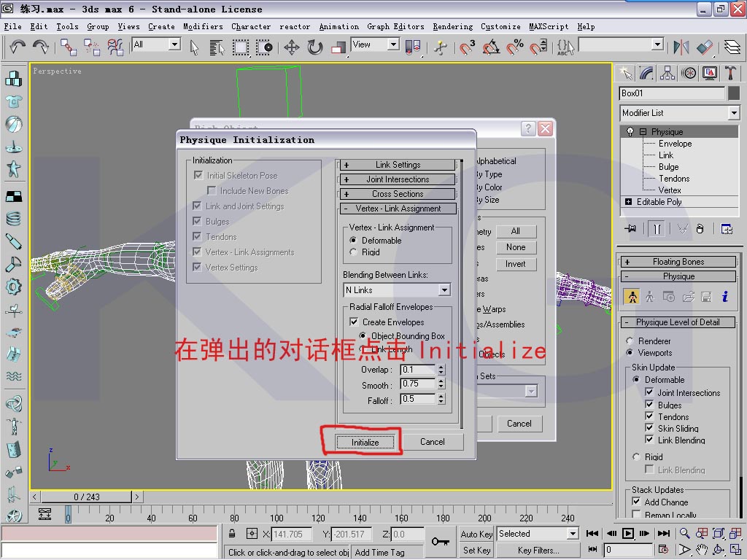Open the Motion command panel tab
This screenshot has width=747, height=560.
click(x=689, y=73)
